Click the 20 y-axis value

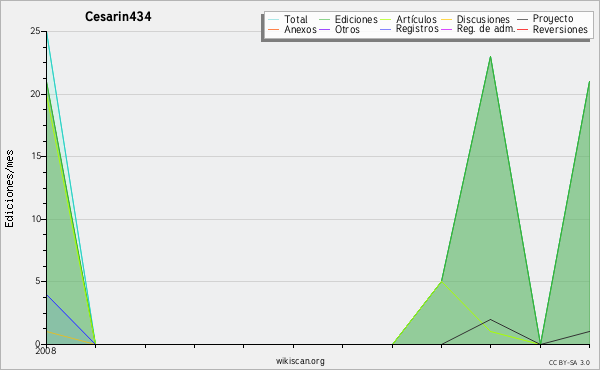point(36,94)
